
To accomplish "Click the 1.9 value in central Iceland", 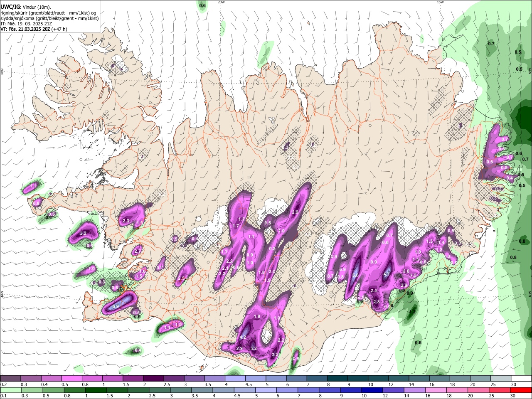I will pos(267,281).
